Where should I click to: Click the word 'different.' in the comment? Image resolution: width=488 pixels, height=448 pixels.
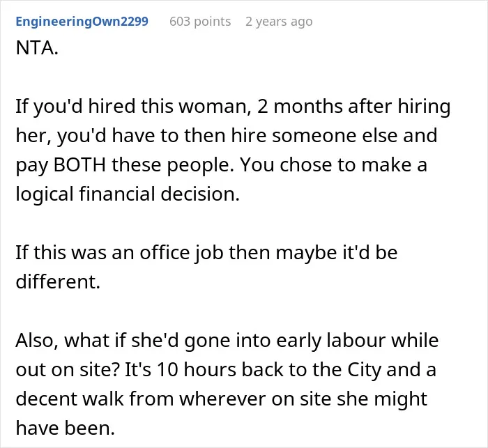[58, 281]
